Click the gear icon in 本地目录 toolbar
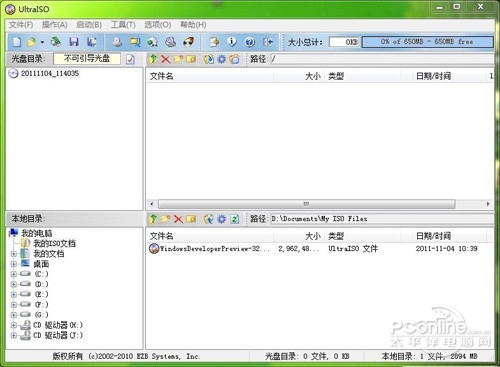The width and height of the screenshot is (500, 367). 222,219
